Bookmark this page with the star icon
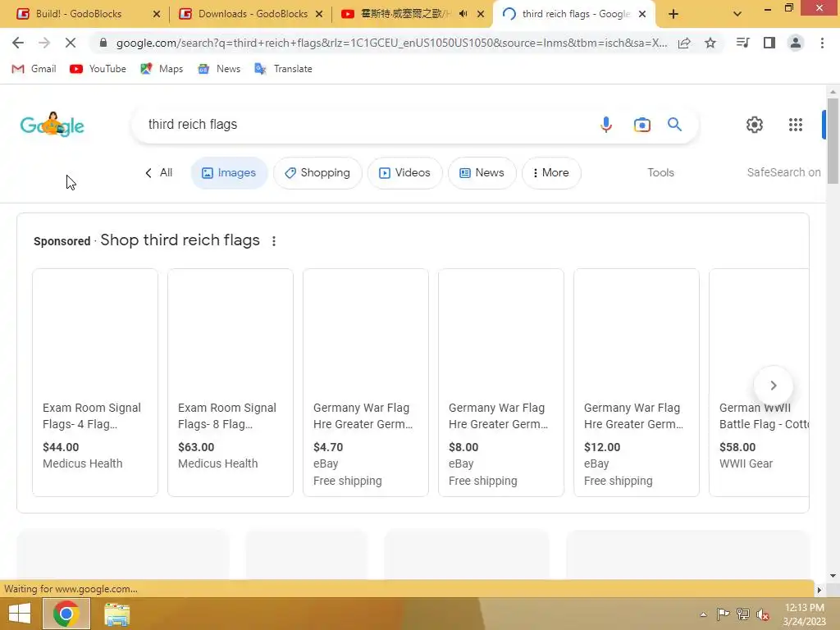The width and height of the screenshot is (840, 630). [710, 43]
